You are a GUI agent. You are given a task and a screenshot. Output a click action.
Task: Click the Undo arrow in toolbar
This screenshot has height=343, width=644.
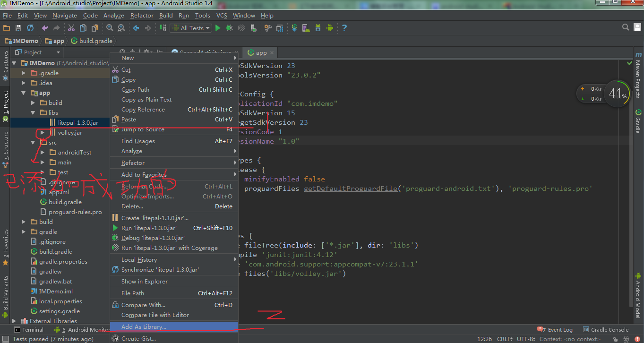point(45,28)
